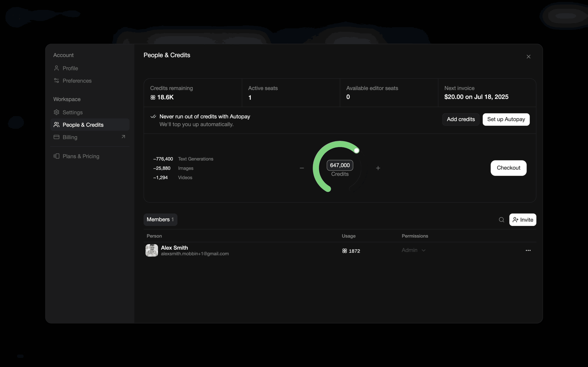Invite a new member
588x367 pixels.
[x=523, y=220]
